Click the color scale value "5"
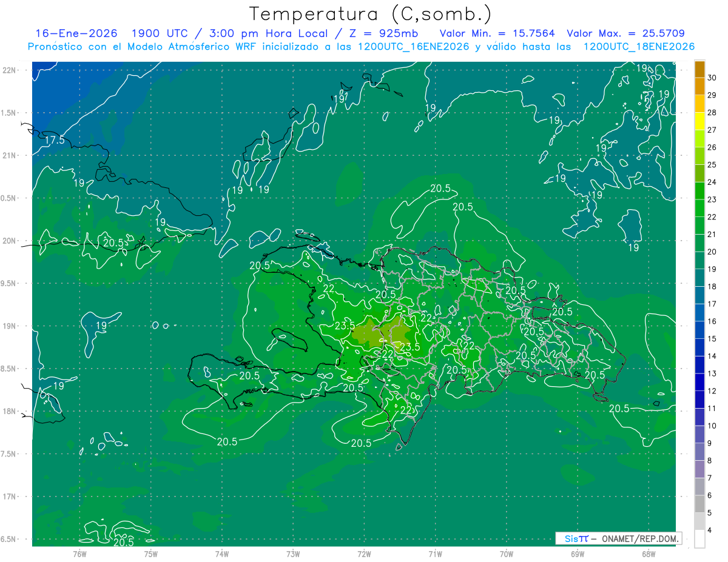728x562 pixels. point(710,513)
